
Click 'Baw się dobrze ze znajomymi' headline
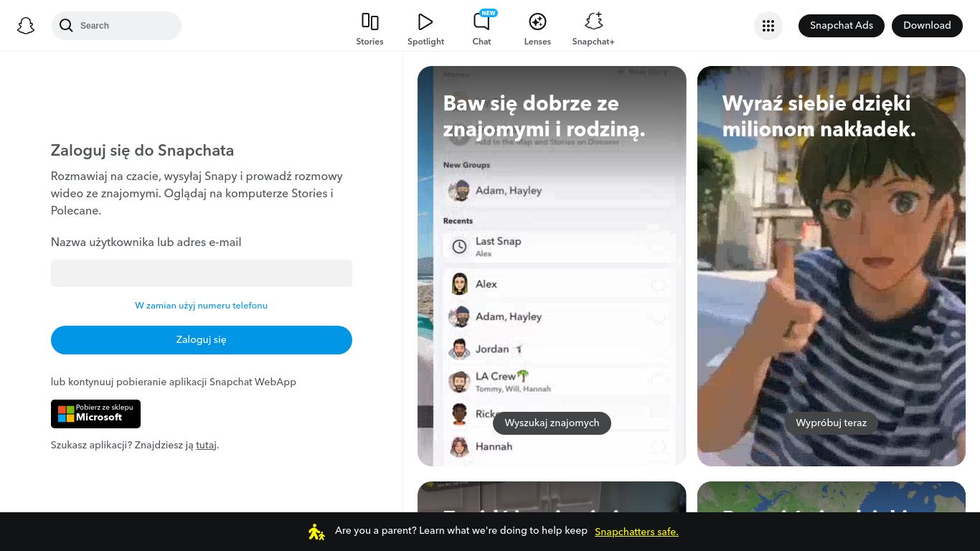click(545, 116)
